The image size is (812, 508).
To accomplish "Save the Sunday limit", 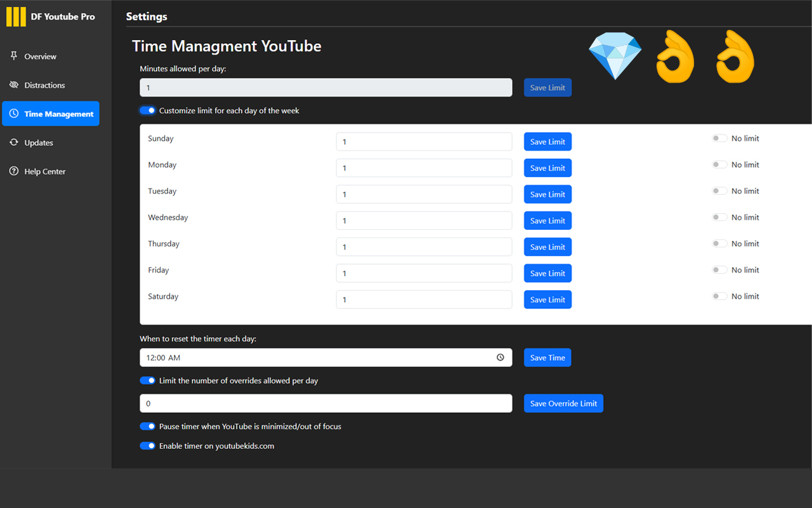I will 547,142.
